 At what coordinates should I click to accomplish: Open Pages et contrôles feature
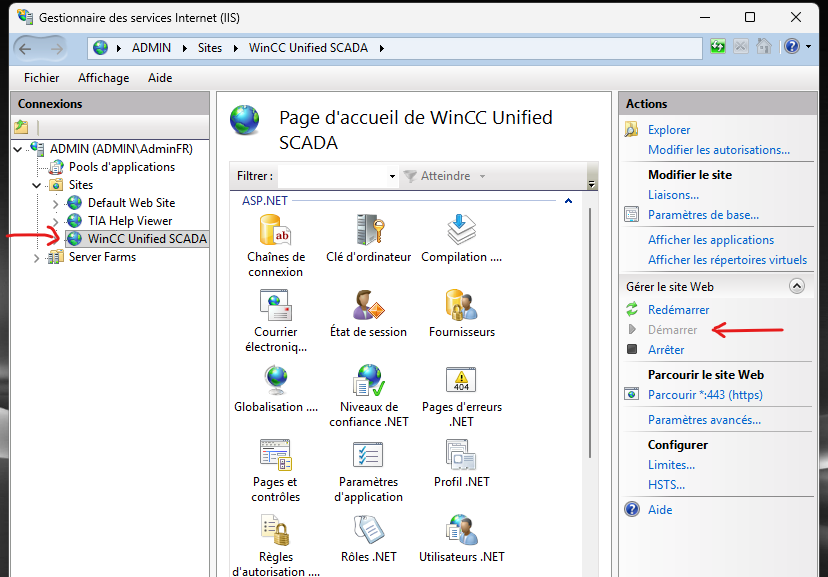(x=276, y=471)
